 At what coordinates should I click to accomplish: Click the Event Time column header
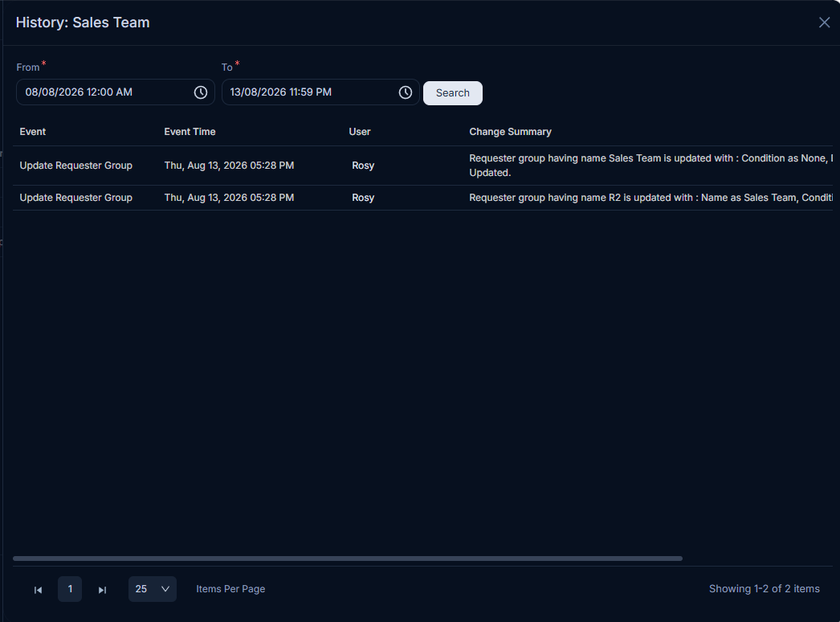pos(190,131)
